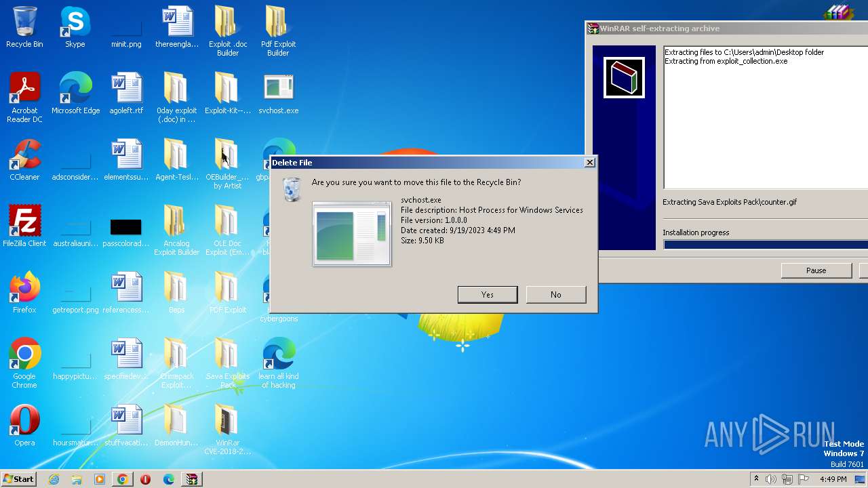Click the svchost.exe thumbnail in the dialog

352,234
